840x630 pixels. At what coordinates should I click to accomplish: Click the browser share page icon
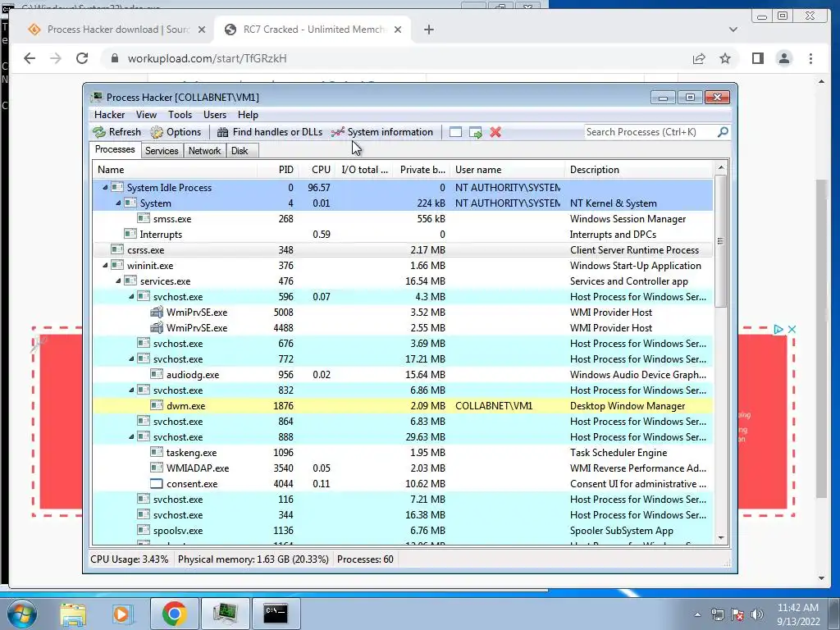(699, 58)
